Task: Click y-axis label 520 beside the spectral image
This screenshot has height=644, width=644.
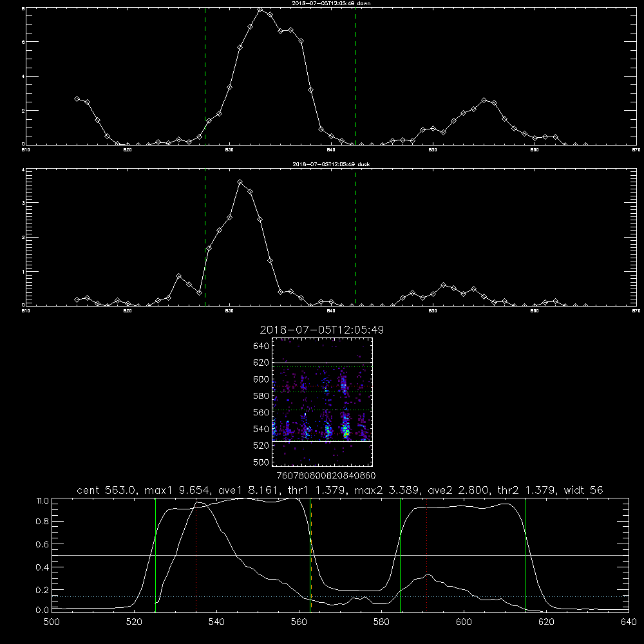Action: pyautogui.click(x=261, y=446)
